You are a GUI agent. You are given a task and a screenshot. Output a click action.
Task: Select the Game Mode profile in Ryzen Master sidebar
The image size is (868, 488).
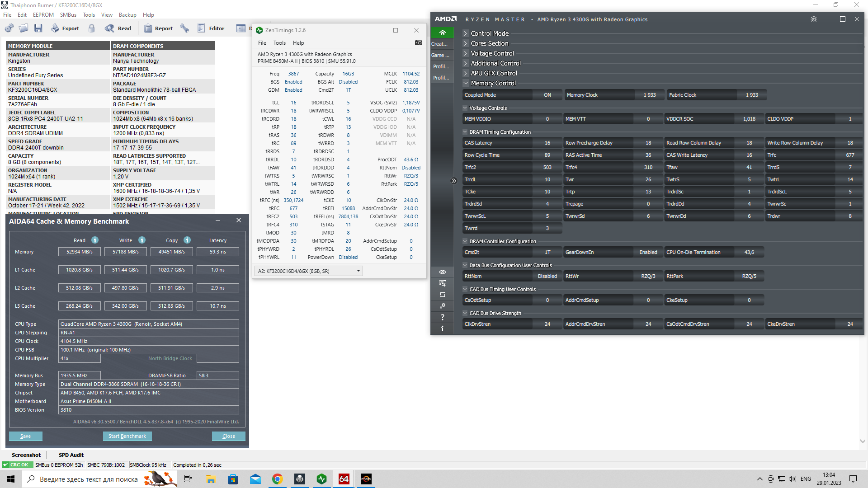441,55
